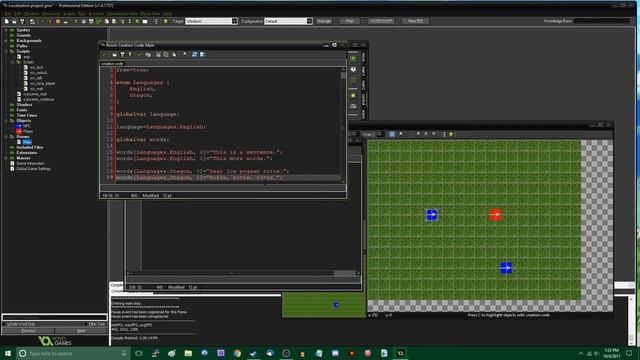Image resolution: width=640 pixels, height=360 pixels.
Task: Open the Run menu
Action: tap(82, 13)
